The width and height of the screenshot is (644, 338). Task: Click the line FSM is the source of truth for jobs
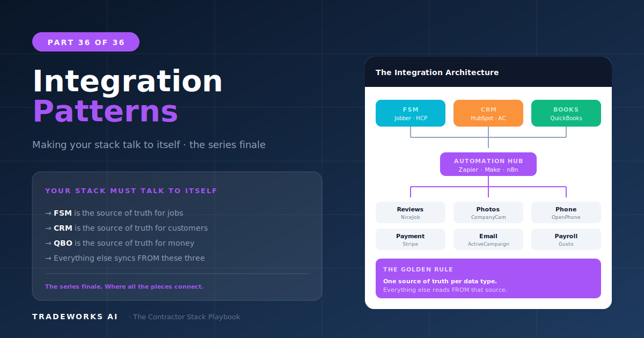click(114, 213)
